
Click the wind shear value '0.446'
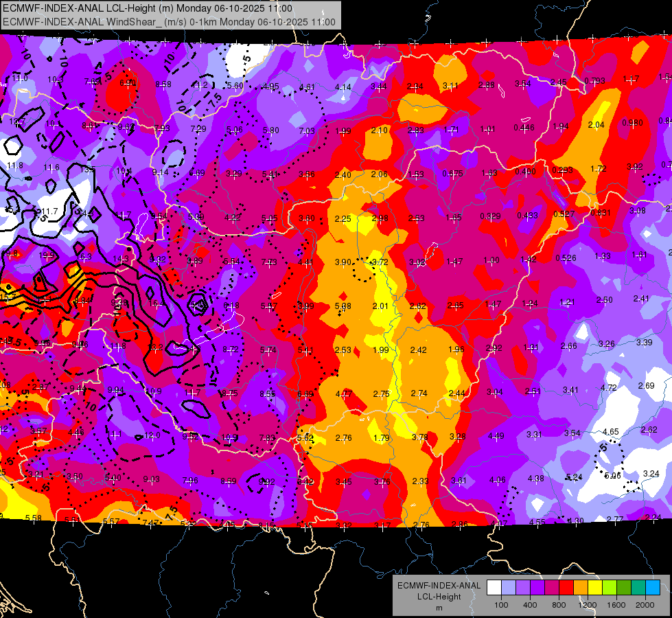coord(524,127)
